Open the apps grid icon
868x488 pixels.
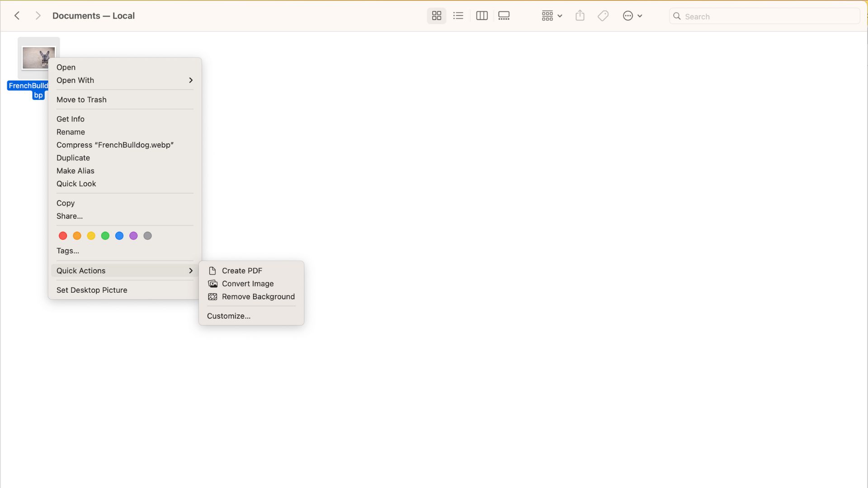pos(547,15)
